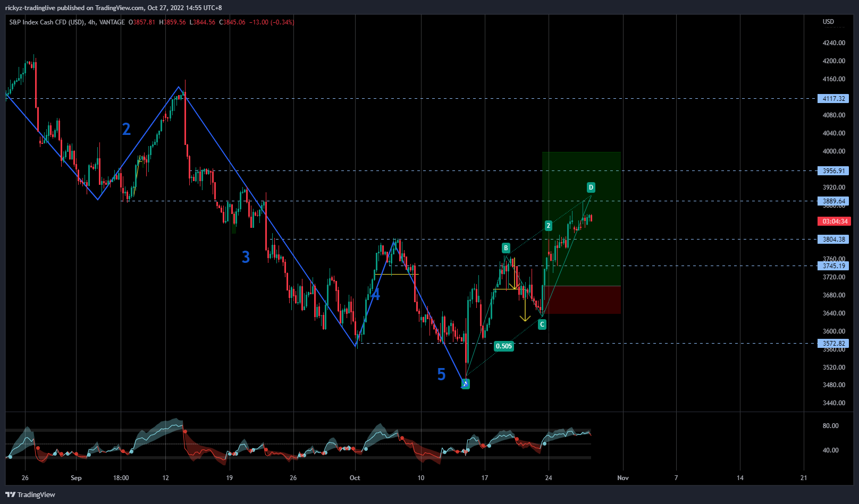Select the blue wave label 4

click(x=376, y=294)
